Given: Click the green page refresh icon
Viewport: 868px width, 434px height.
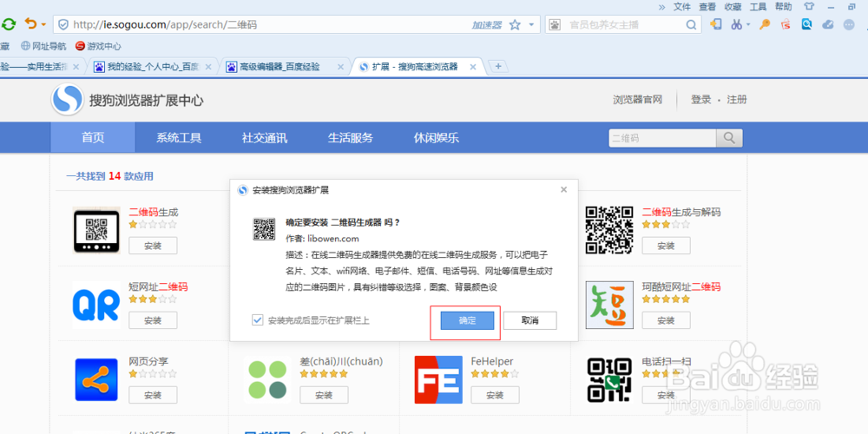Looking at the screenshot, I should [9, 24].
